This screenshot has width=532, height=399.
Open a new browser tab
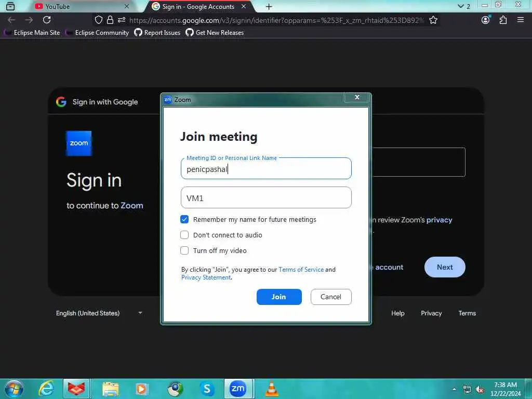click(269, 6)
